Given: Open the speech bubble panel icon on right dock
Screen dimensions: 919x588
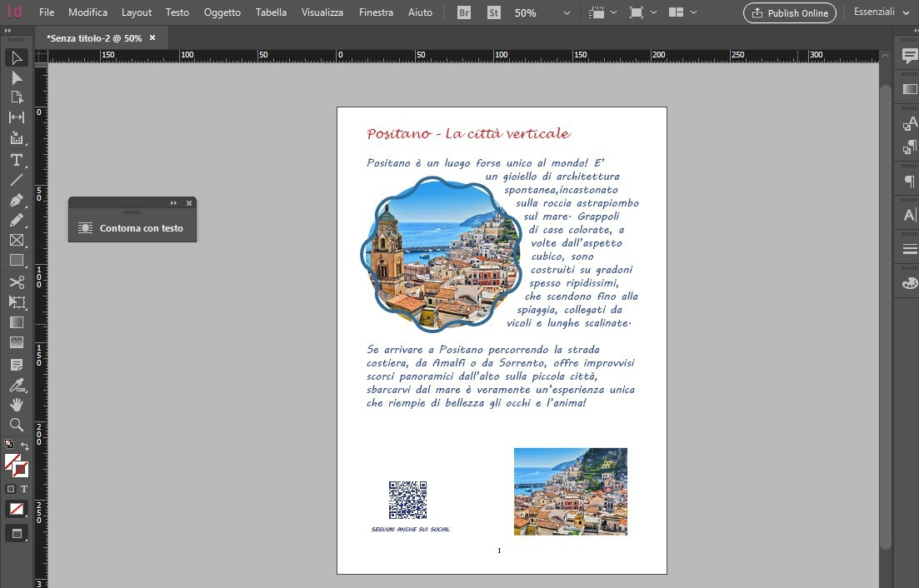Looking at the screenshot, I should click(909, 57).
